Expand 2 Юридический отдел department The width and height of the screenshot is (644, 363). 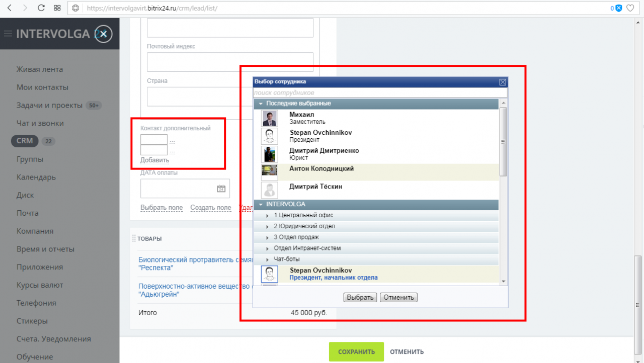click(x=268, y=226)
